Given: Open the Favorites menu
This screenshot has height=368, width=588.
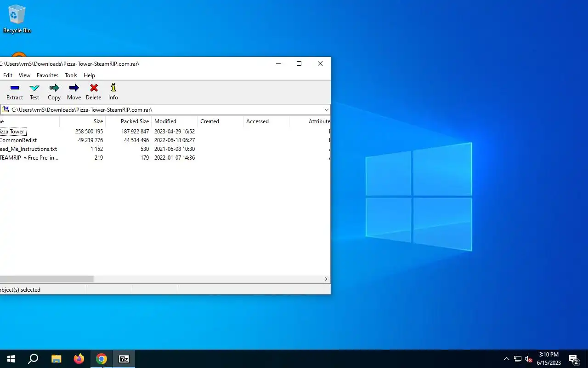Looking at the screenshot, I should point(47,75).
